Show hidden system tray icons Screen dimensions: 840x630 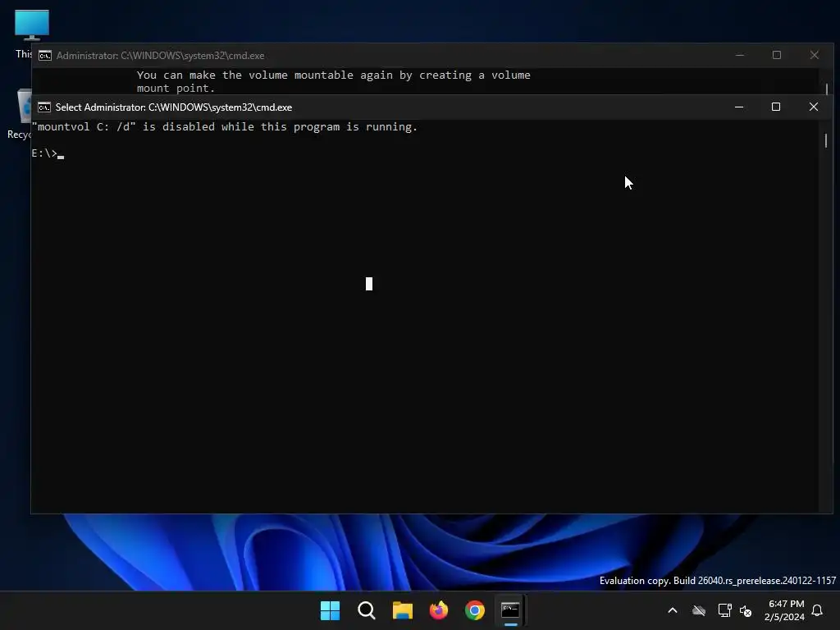[x=673, y=610]
